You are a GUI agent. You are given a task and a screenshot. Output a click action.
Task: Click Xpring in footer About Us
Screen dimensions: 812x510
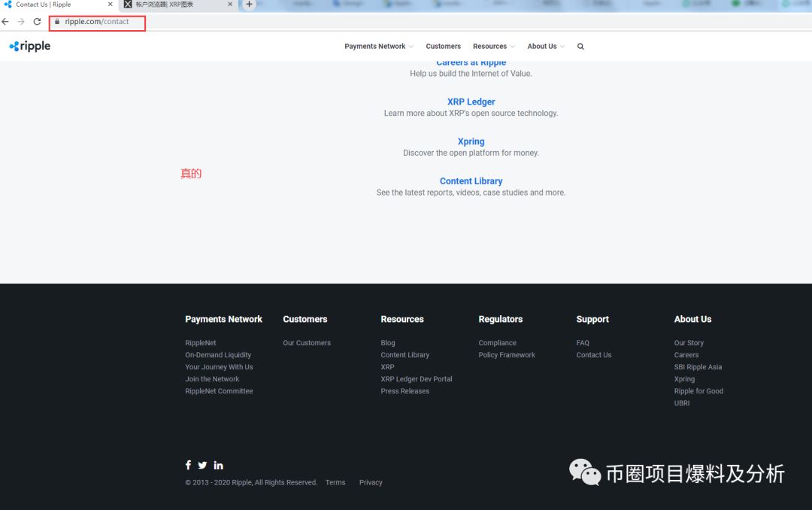pos(685,379)
